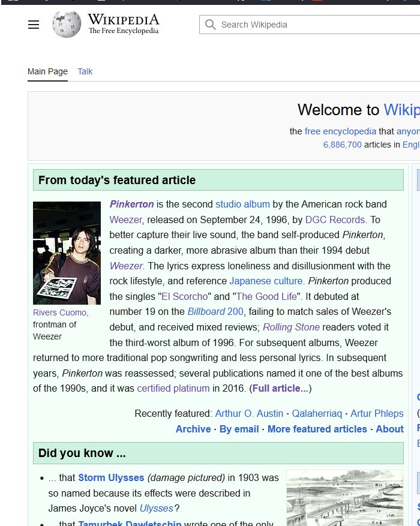Open the featured article Archive link
This screenshot has width=420, height=526.
193,429
